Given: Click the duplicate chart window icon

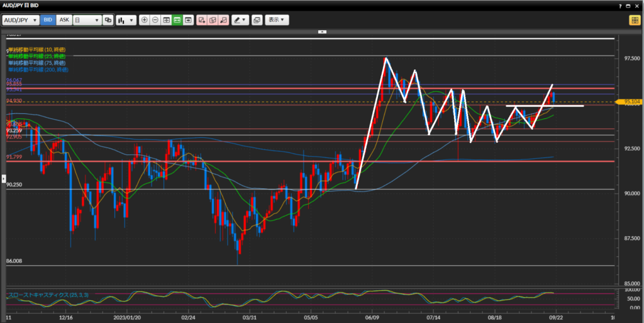Looking at the screenshot, I should (257, 20).
